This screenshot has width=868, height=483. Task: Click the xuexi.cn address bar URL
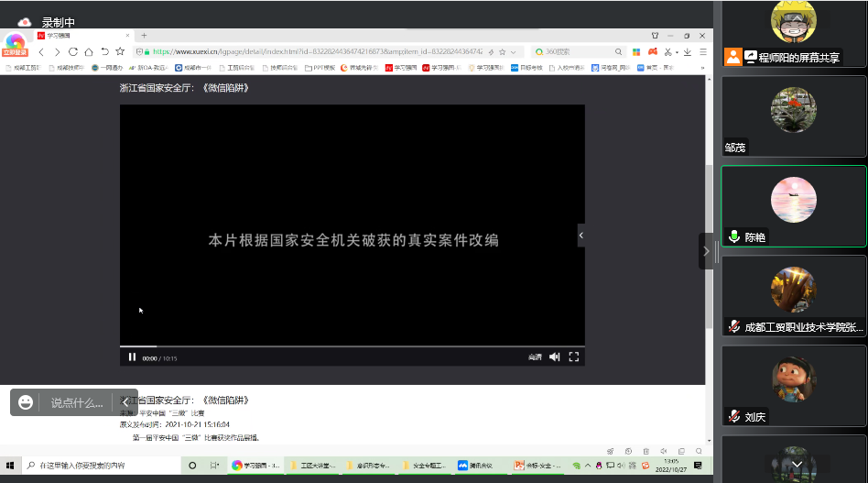317,51
